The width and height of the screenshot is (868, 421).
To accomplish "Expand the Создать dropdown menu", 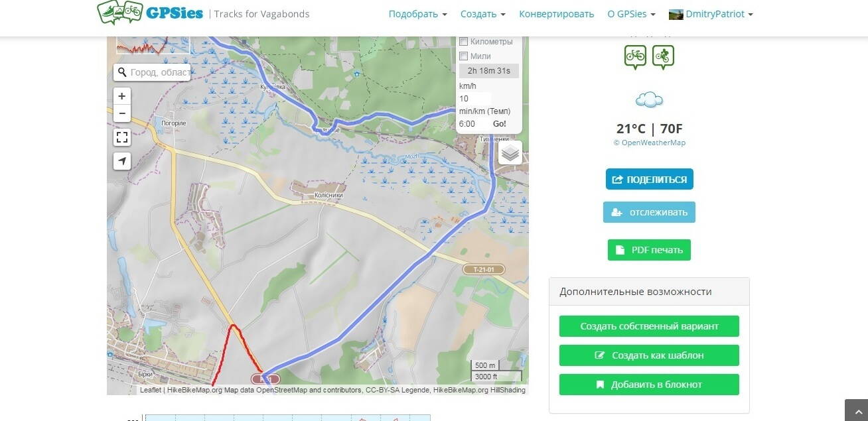I will 483,14.
